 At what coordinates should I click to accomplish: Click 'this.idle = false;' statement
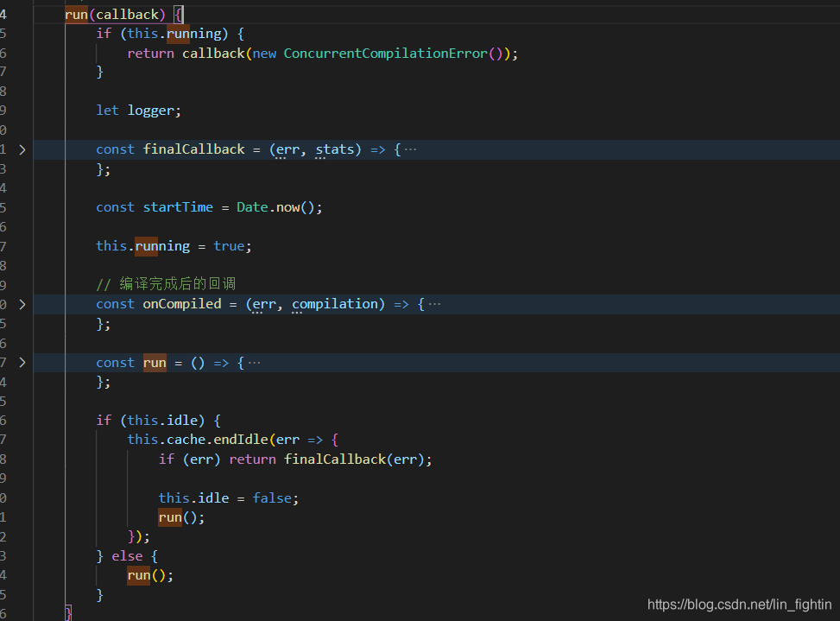click(x=229, y=497)
